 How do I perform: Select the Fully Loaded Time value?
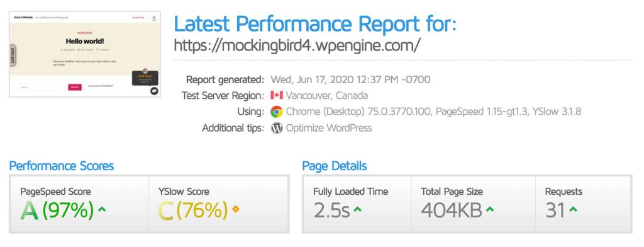click(x=331, y=210)
